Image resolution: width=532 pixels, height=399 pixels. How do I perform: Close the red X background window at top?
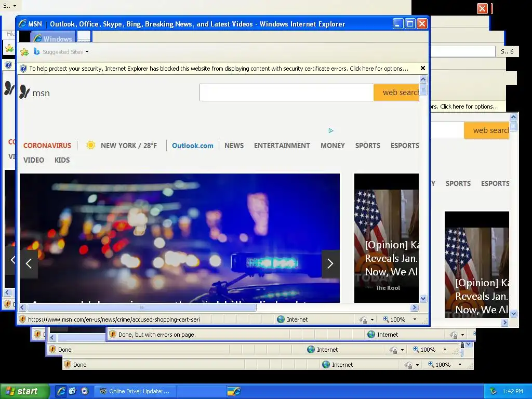click(482, 8)
